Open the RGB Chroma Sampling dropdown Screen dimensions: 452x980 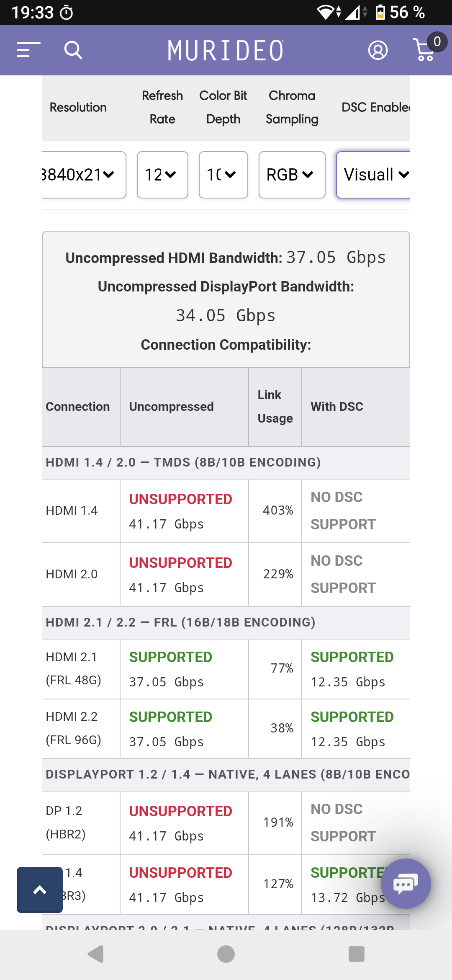pyautogui.click(x=292, y=175)
